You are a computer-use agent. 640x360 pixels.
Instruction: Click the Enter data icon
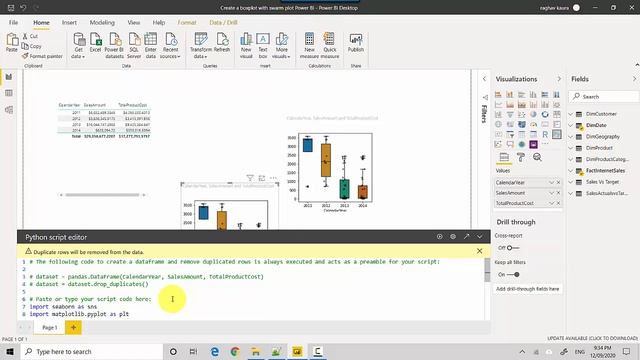click(x=151, y=46)
